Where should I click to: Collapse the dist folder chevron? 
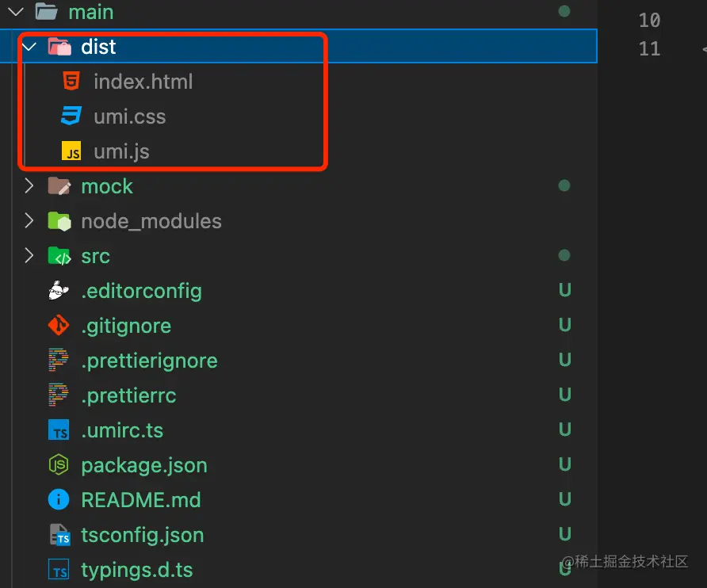29,47
